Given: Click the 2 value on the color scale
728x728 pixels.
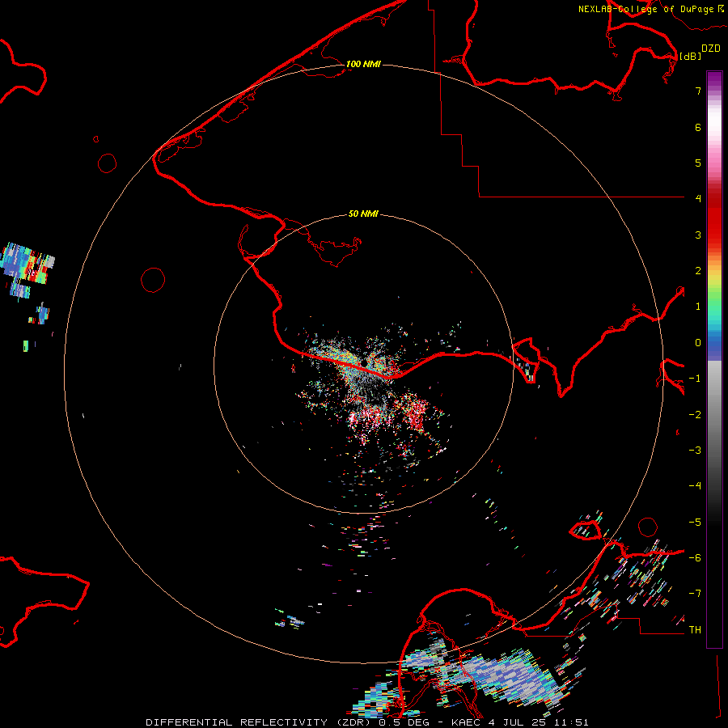Looking at the screenshot, I should pos(698,271).
